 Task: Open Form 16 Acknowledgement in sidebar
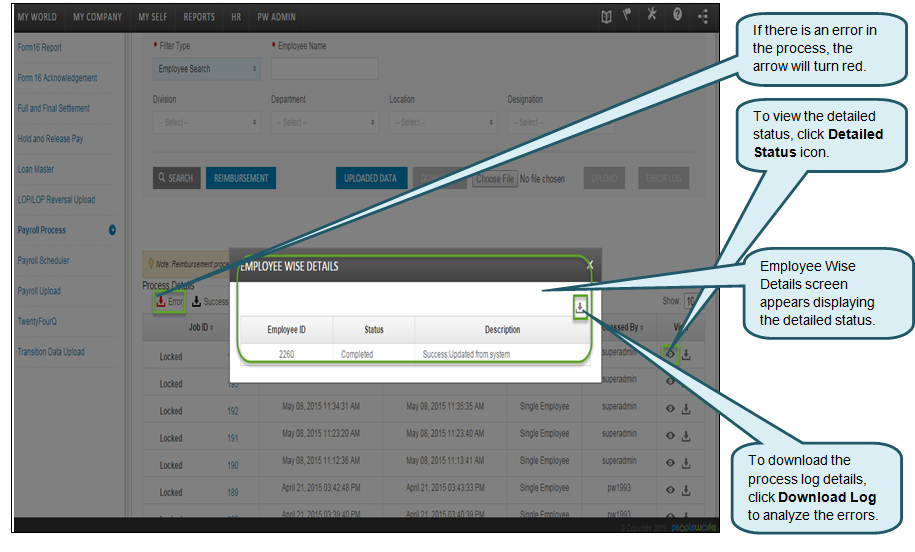57,78
